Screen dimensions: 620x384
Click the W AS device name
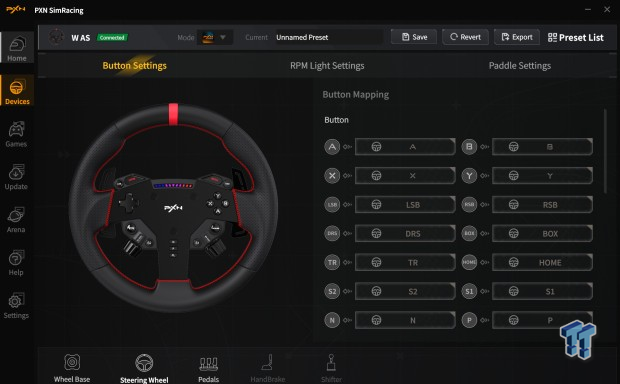click(x=81, y=38)
